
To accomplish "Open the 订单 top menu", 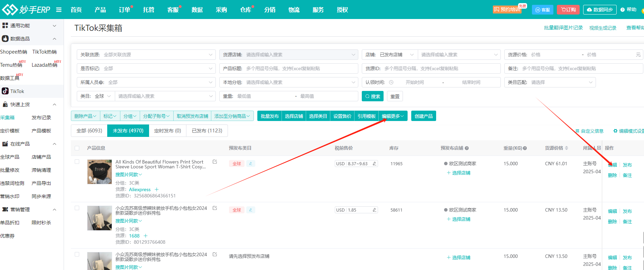I will pyautogui.click(x=124, y=10).
